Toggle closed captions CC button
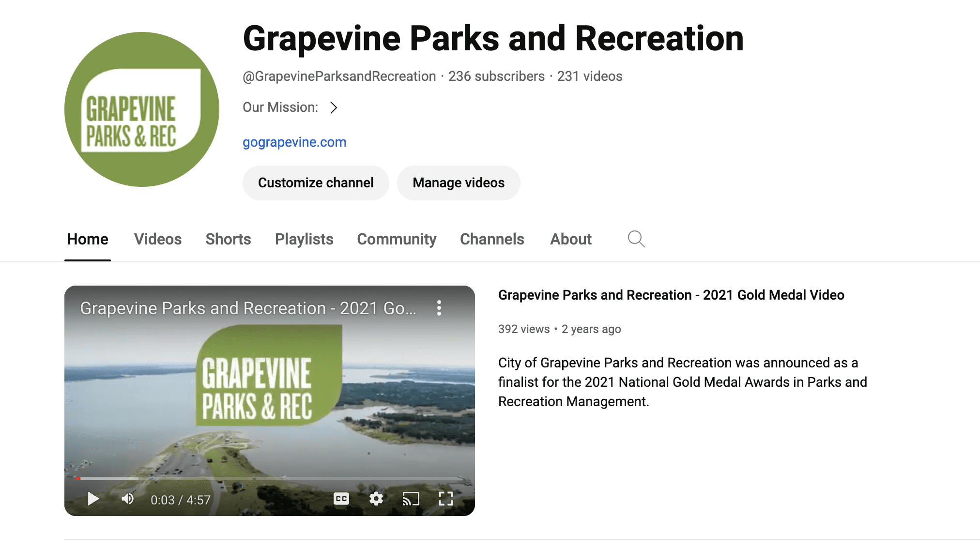Screen dimensions: 980x547 341,499
